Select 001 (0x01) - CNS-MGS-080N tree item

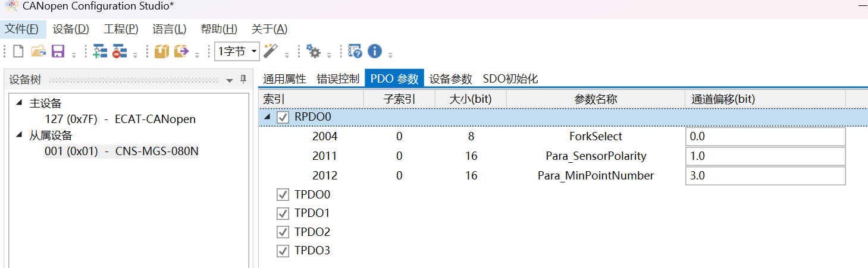coord(121,152)
